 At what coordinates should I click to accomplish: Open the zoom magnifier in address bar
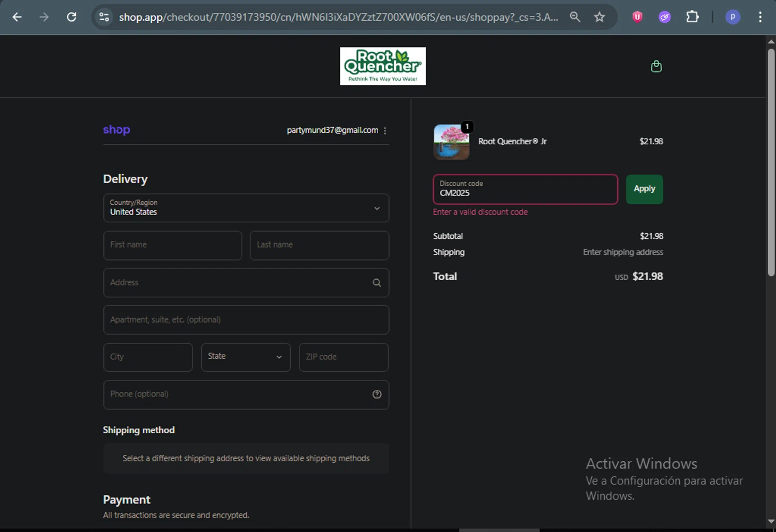point(575,17)
